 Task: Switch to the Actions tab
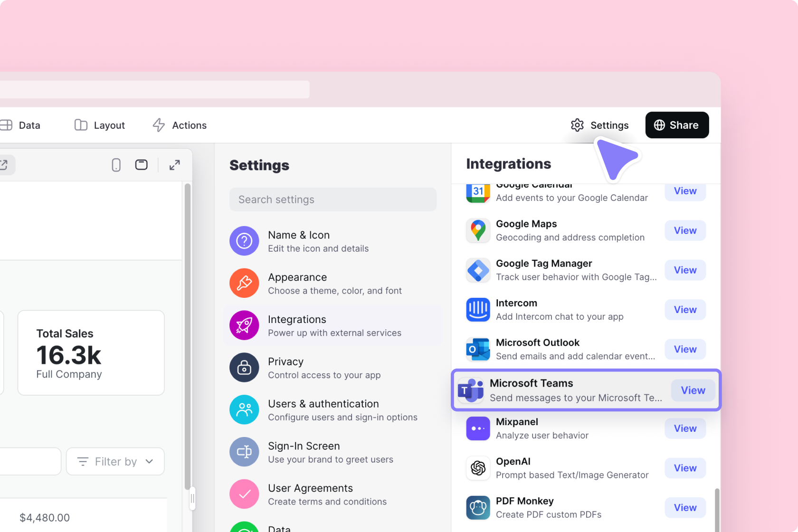(x=180, y=125)
